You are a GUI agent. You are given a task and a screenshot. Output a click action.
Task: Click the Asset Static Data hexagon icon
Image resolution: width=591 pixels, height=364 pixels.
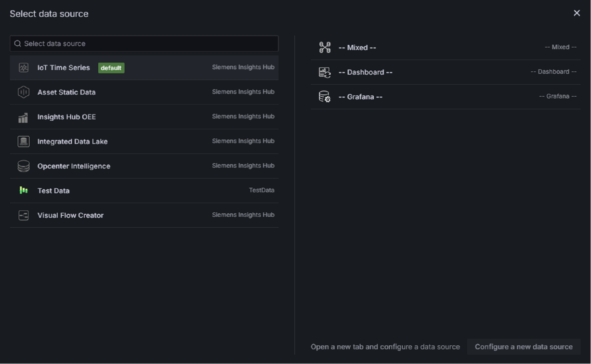coord(24,92)
